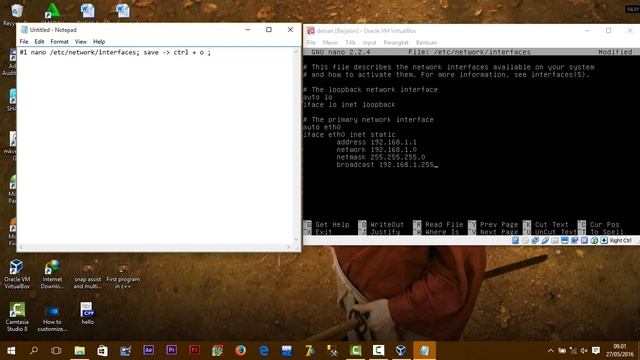This screenshot has width=640, height=360.
Task: Launch Adobe Premiere Pro from taskbar
Action: (171, 351)
